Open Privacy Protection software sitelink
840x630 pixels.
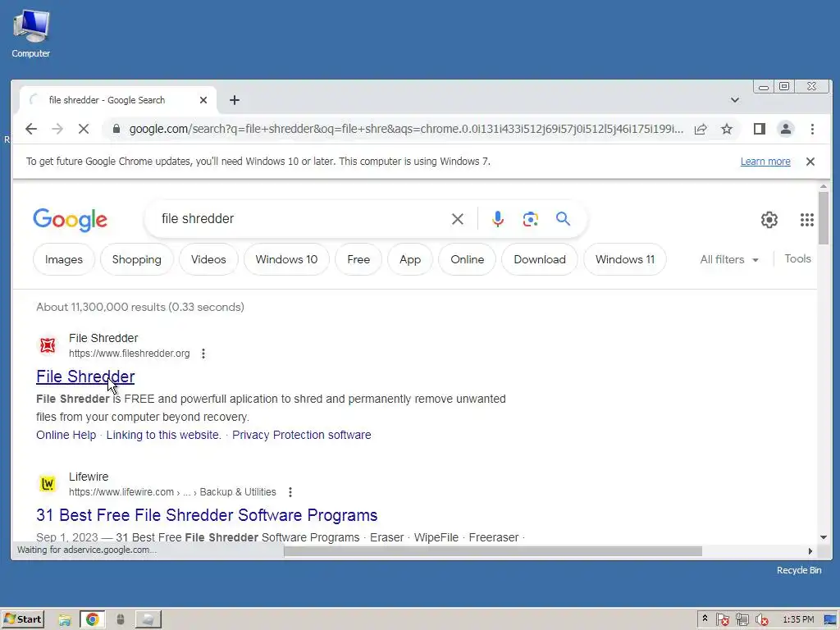[x=301, y=435]
